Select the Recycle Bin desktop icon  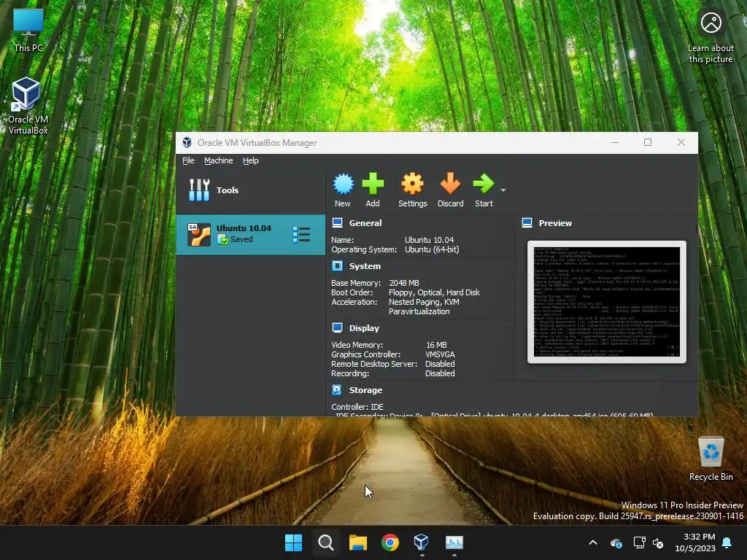coord(711,458)
